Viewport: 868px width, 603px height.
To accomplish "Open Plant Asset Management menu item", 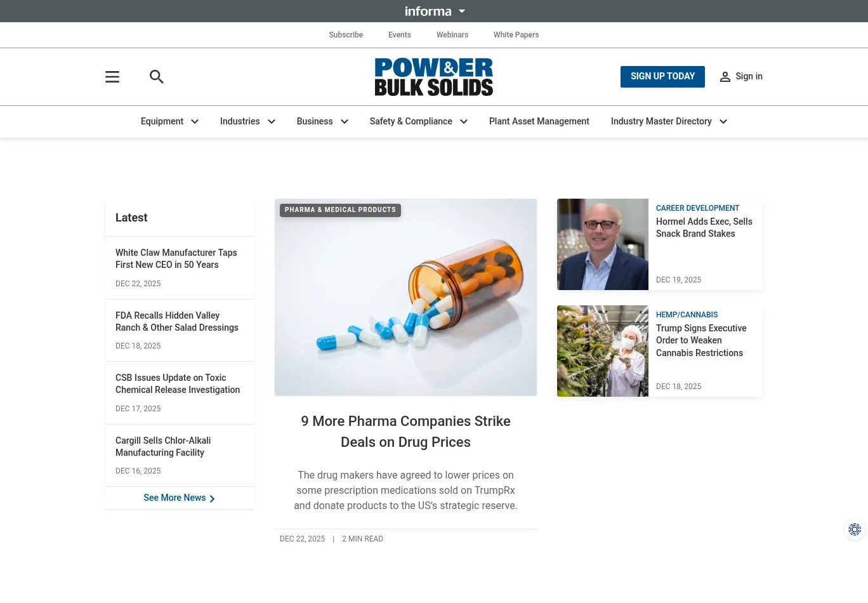I will (x=539, y=121).
